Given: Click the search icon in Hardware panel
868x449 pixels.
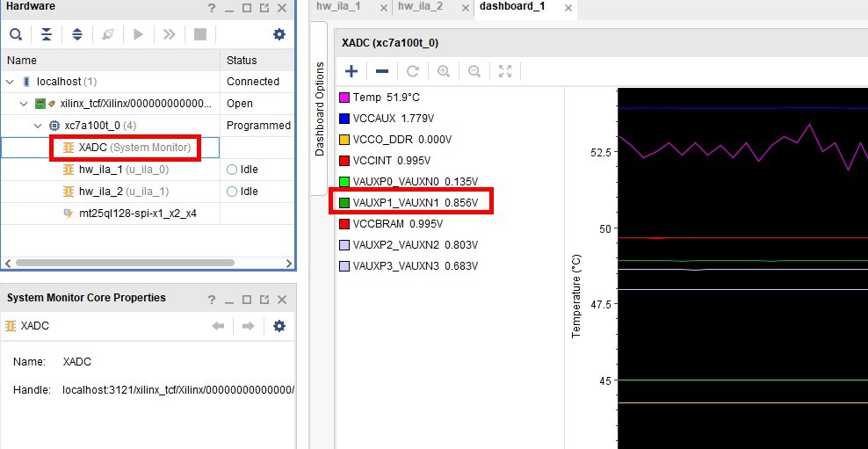Looking at the screenshot, I should 16,35.
